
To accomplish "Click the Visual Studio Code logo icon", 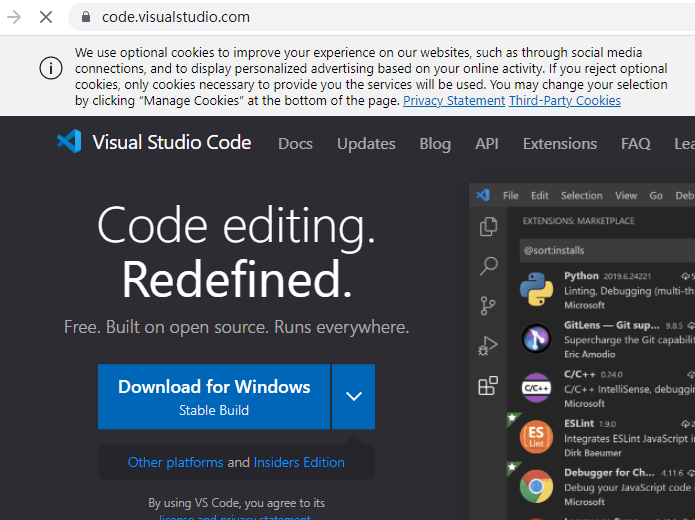I will click(x=69, y=141).
